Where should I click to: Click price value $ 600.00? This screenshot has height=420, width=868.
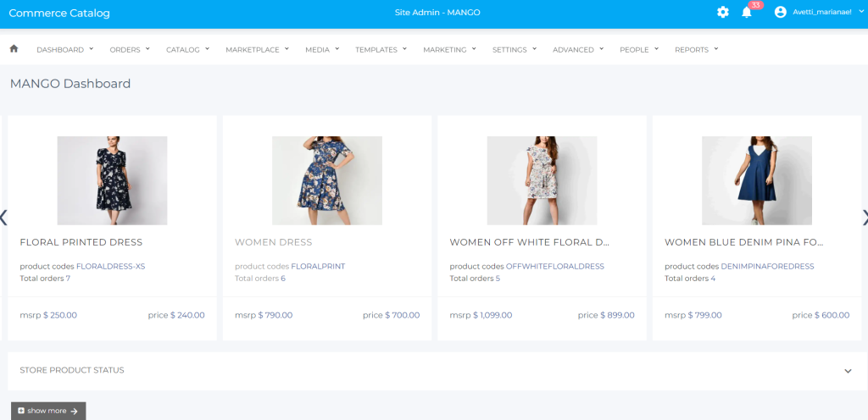[832, 315]
